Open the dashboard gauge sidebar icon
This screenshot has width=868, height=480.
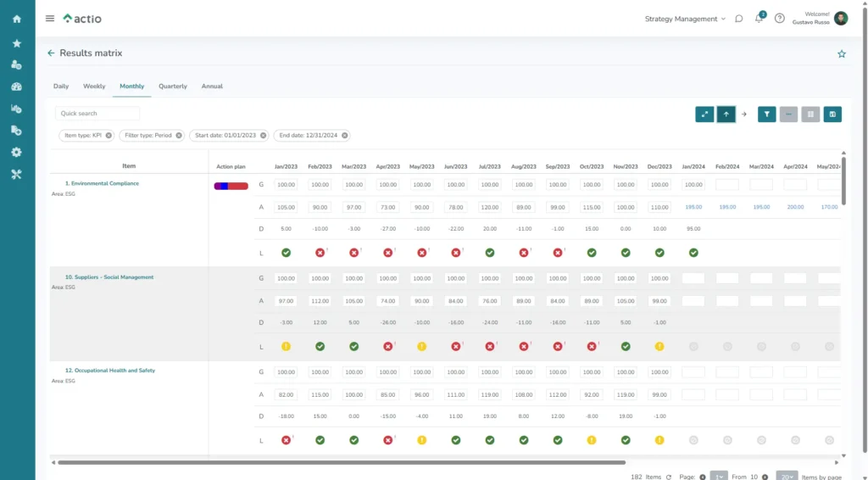17,87
